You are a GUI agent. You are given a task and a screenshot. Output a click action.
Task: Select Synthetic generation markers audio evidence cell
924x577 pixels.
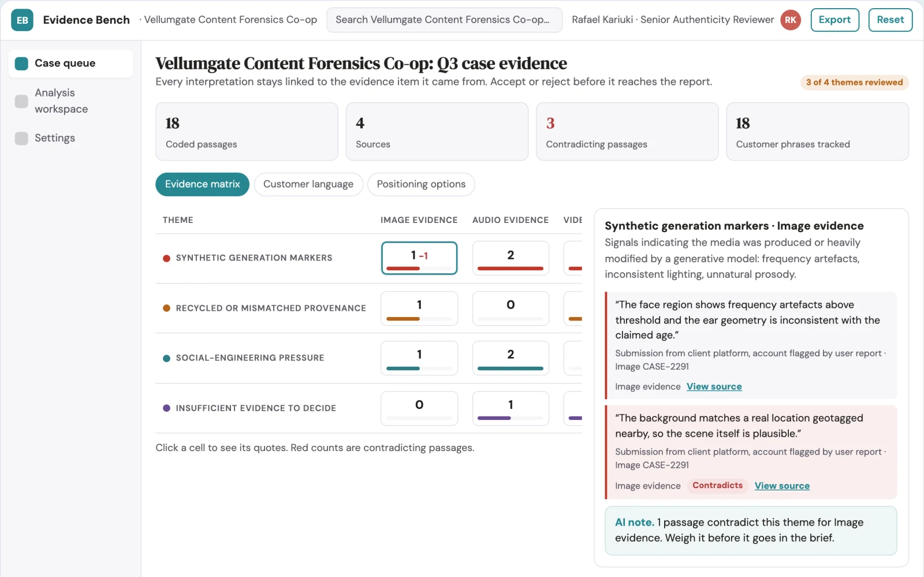pos(511,258)
